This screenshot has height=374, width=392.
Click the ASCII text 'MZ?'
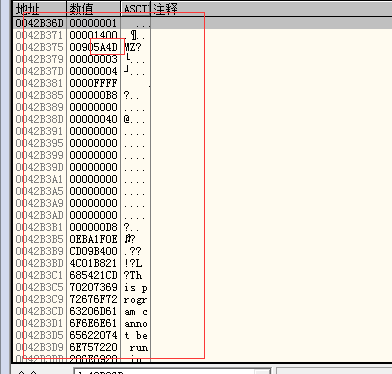click(133, 47)
